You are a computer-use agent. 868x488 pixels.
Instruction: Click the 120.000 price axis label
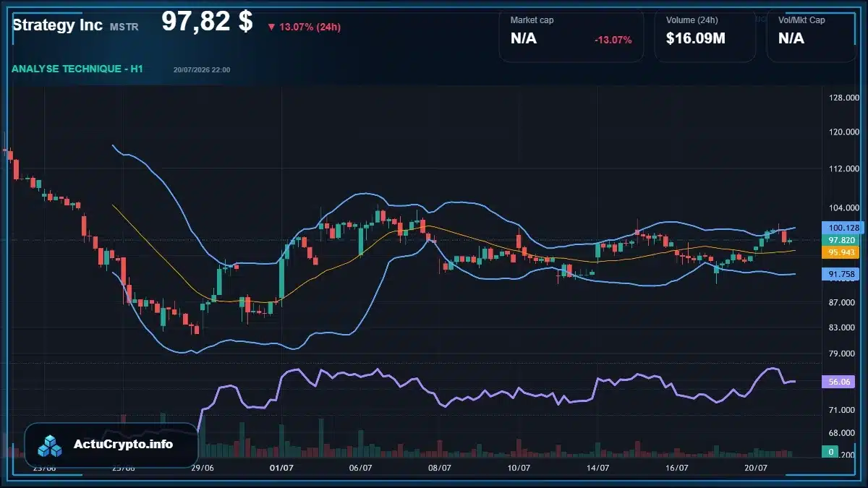pyautogui.click(x=843, y=132)
